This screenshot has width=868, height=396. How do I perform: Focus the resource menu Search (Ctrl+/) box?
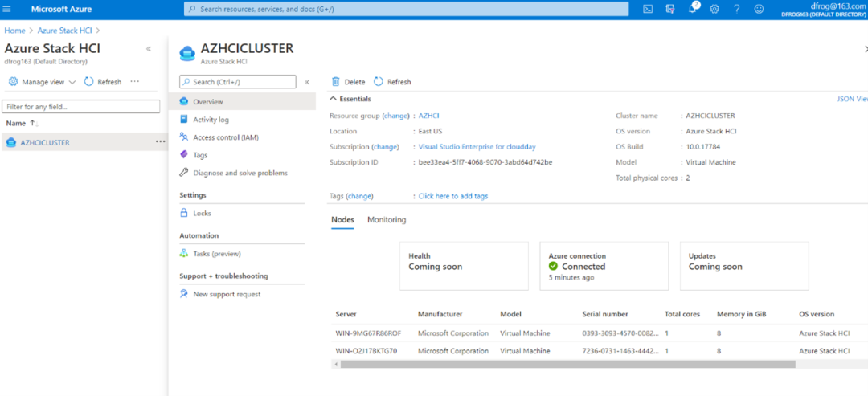pos(238,81)
